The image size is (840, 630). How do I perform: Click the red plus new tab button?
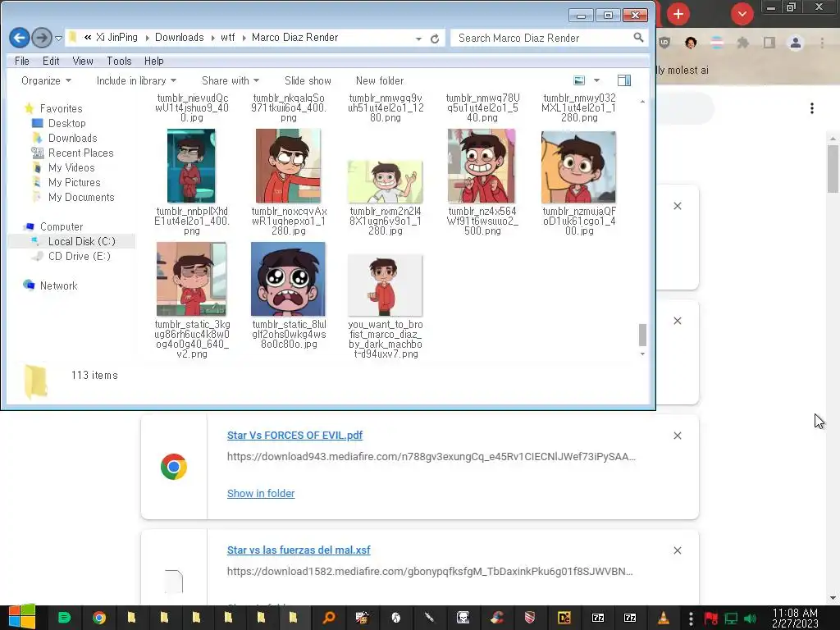click(678, 14)
